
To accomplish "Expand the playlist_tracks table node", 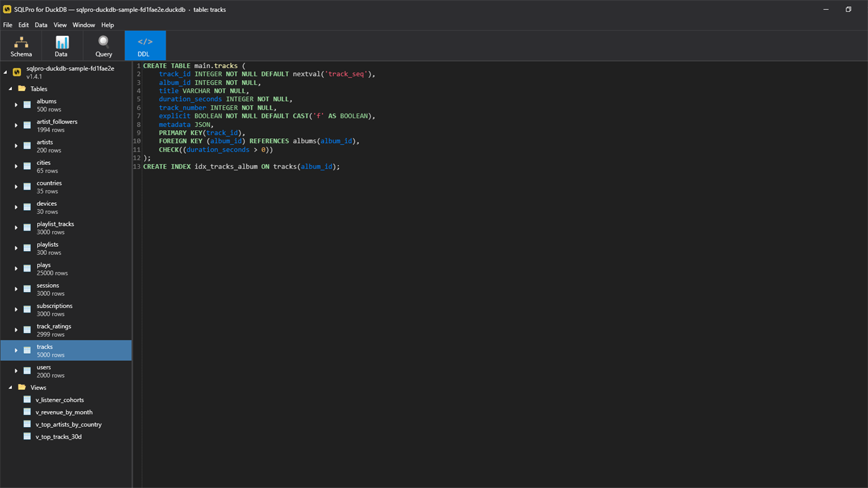I will tap(16, 228).
